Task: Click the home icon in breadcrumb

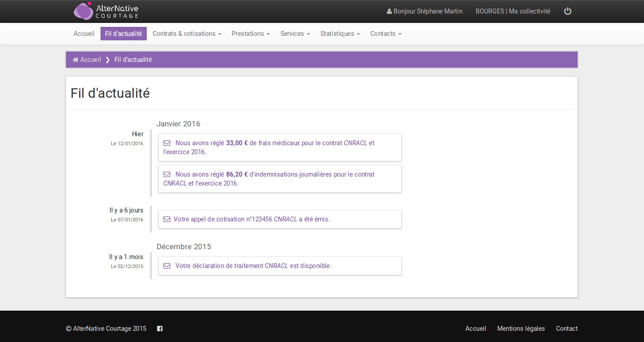Action: coord(75,60)
